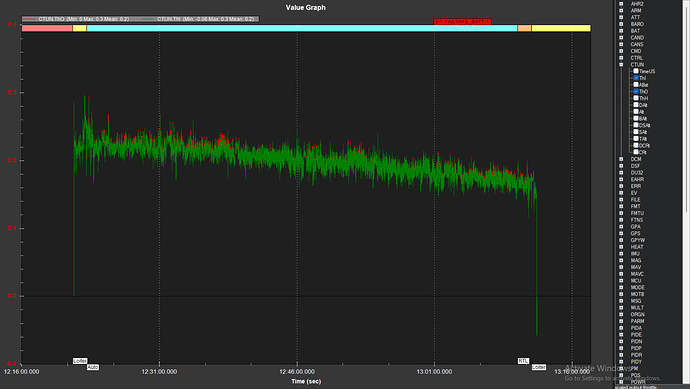The width and height of the screenshot is (690, 389).
Task: Expand the AHR2 tree node
Action: 621,4
